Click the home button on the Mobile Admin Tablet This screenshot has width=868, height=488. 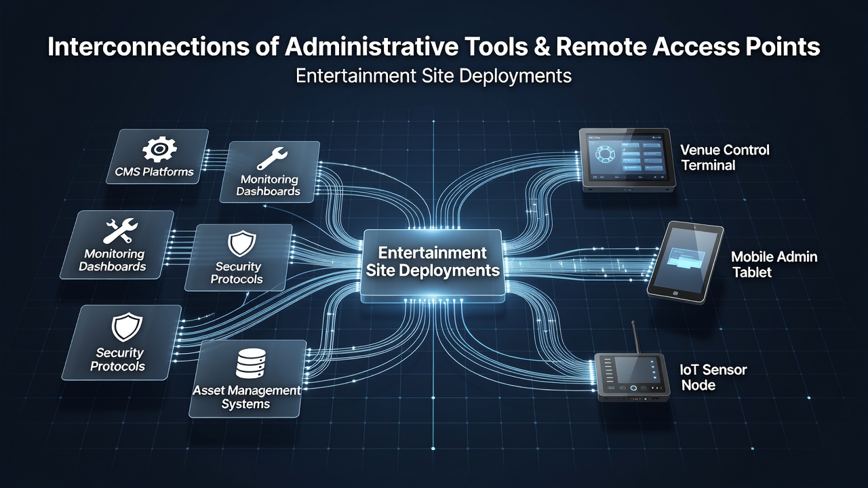675,291
